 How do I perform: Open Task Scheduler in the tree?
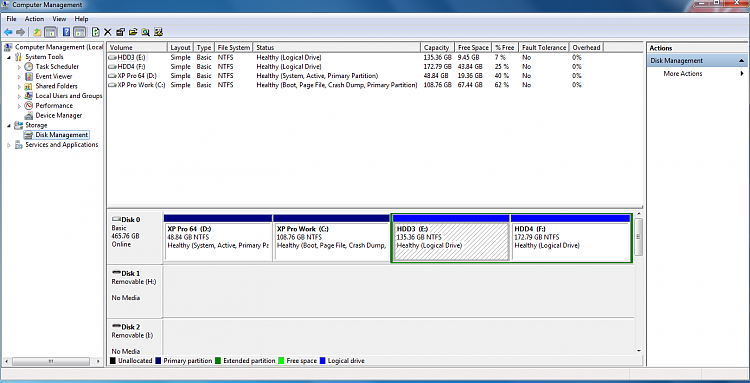(x=57, y=66)
